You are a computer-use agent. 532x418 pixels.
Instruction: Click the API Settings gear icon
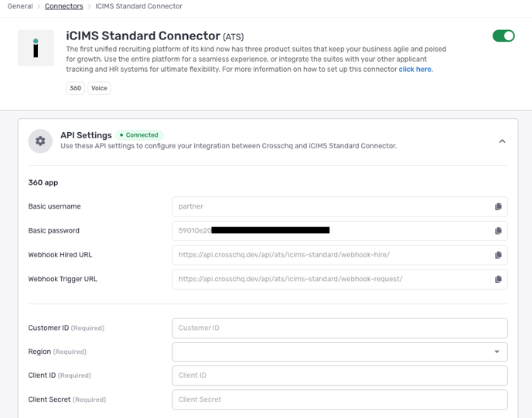pyautogui.click(x=40, y=141)
